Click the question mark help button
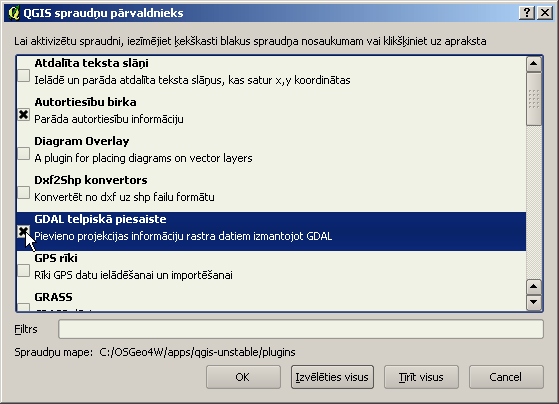This screenshot has height=404, width=559. click(527, 13)
